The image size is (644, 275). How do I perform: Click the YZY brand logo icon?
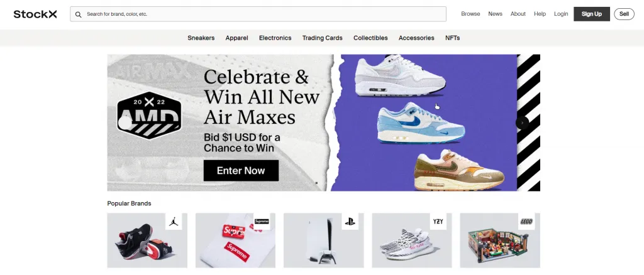click(x=438, y=222)
